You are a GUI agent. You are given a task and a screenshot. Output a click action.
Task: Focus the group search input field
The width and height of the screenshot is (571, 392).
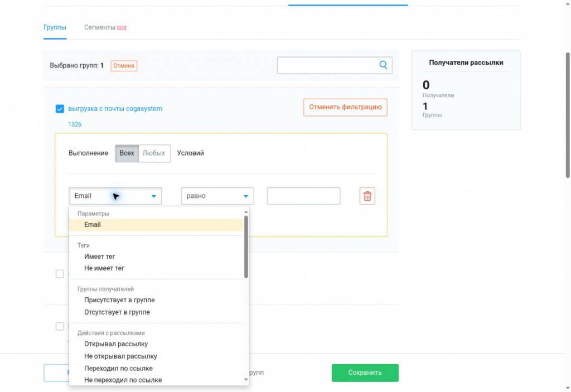[335, 66]
